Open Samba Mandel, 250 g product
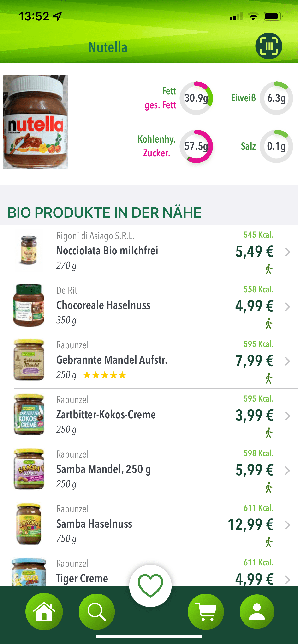The height and width of the screenshot is (644, 298). coord(103,469)
